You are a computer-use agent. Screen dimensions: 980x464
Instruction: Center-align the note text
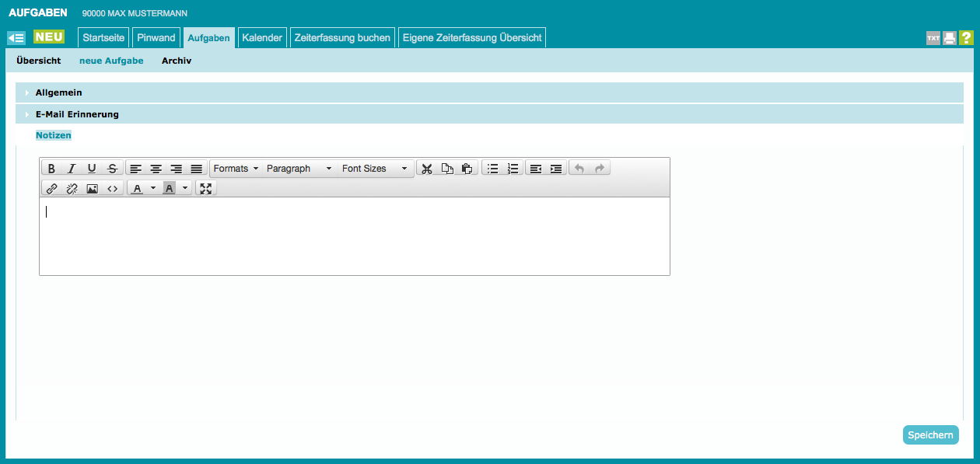(x=156, y=169)
